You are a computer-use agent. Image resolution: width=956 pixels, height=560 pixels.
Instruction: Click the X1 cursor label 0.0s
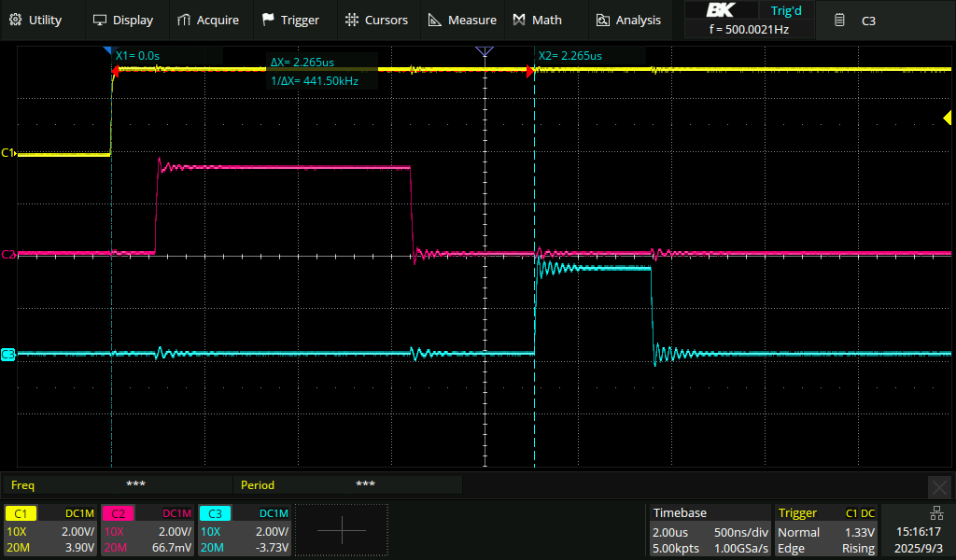[x=138, y=55]
